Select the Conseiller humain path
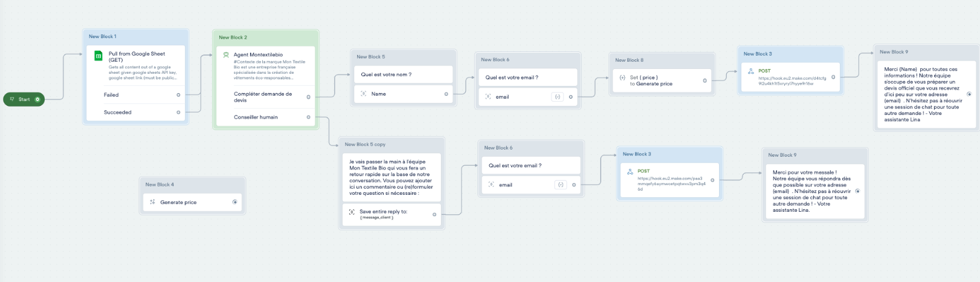The image size is (980, 282). pos(256,117)
